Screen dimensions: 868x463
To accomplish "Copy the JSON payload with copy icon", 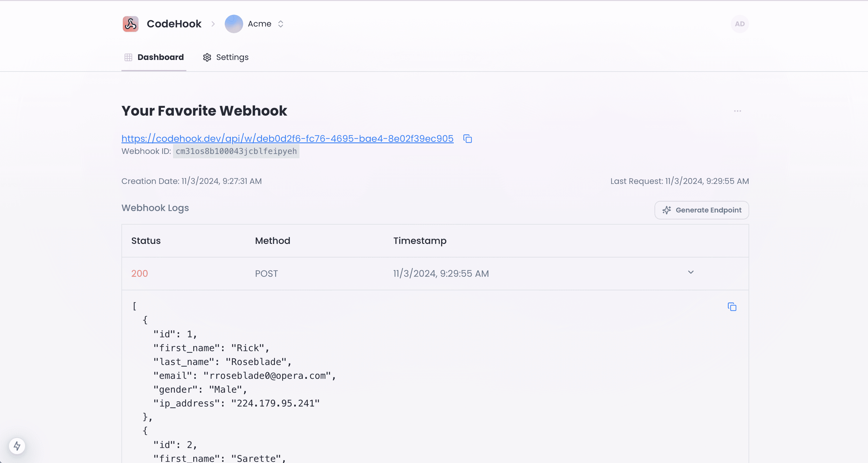I will coord(732,307).
